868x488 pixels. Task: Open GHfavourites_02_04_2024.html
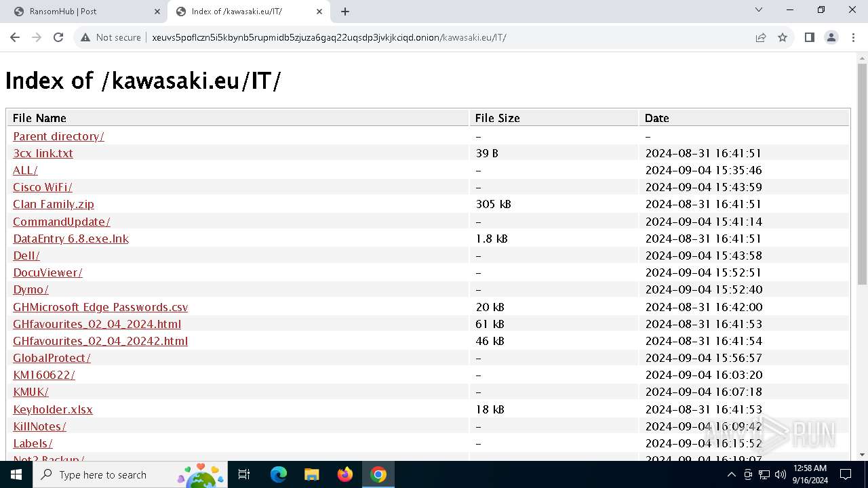tap(97, 324)
